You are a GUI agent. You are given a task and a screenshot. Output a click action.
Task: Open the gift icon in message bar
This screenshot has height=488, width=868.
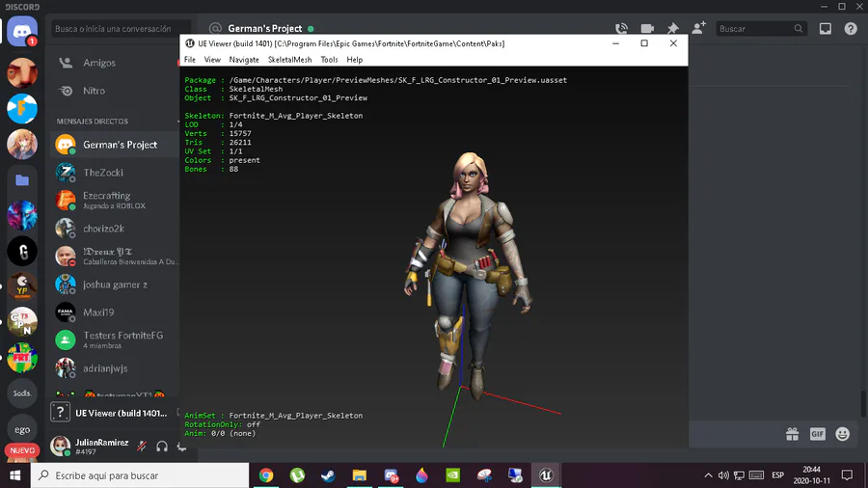coord(792,434)
